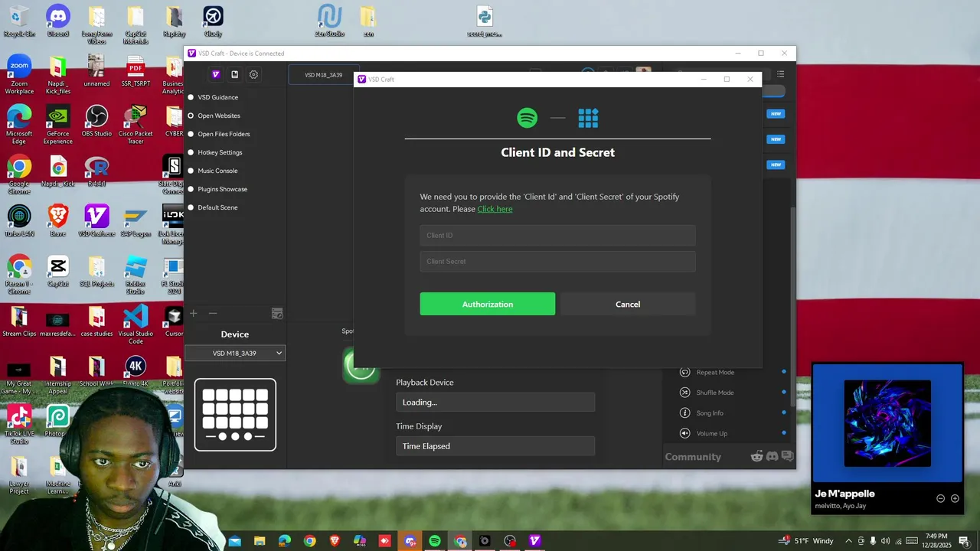Select the Default Scene entry
The height and width of the screenshot is (551, 980).
(x=217, y=207)
